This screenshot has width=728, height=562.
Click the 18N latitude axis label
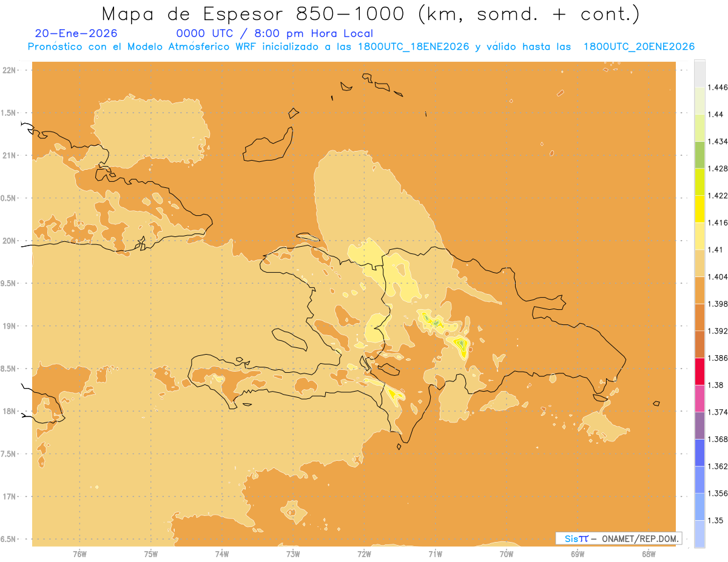click(9, 411)
